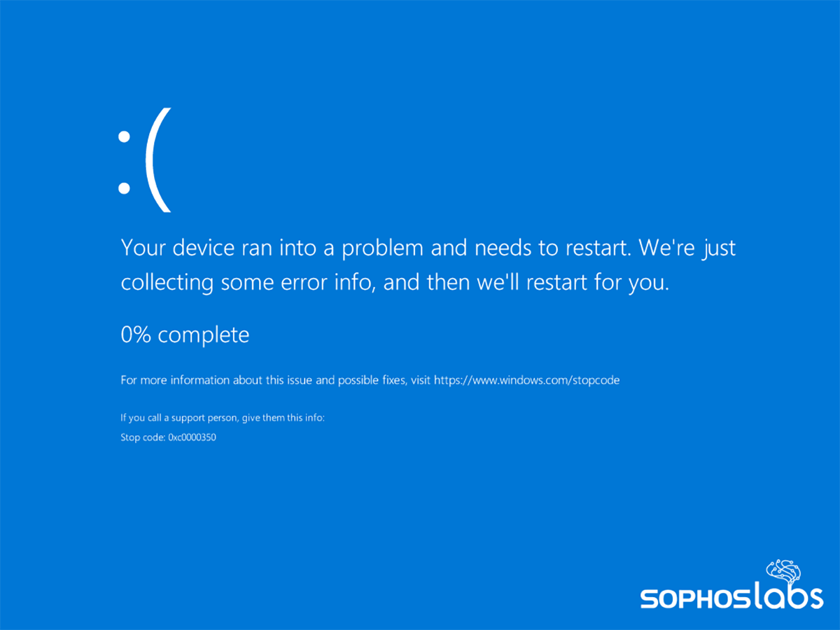This screenshot has height=630, width=840.
Task: Click the word "labs" in the logo
Action: (784, 597)
